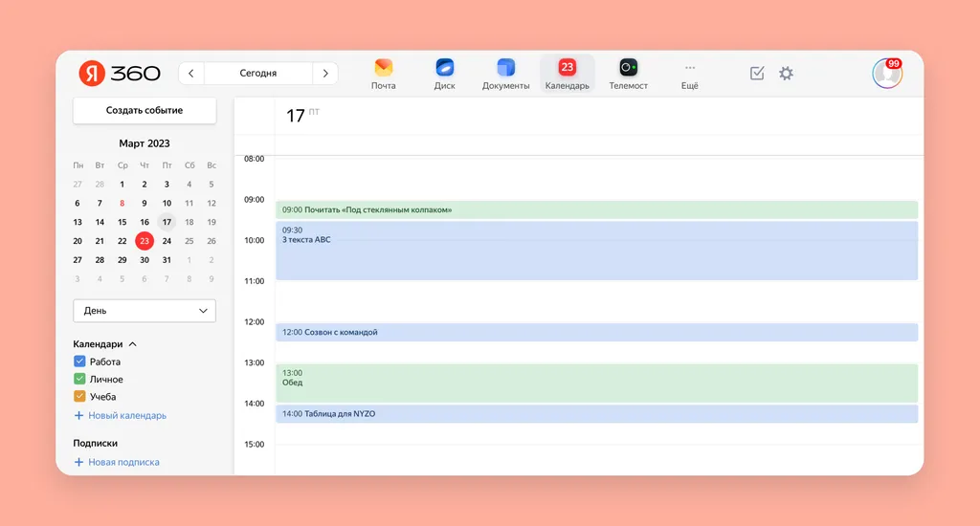Collapse the Календари section chevron

tap(132, 344)
